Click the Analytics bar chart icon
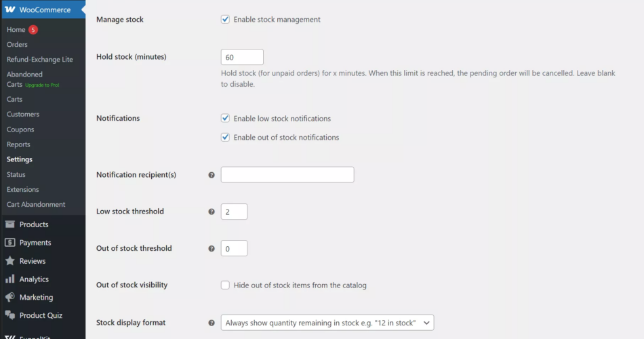This screenshot has height=339, width=644. (10, 279)
